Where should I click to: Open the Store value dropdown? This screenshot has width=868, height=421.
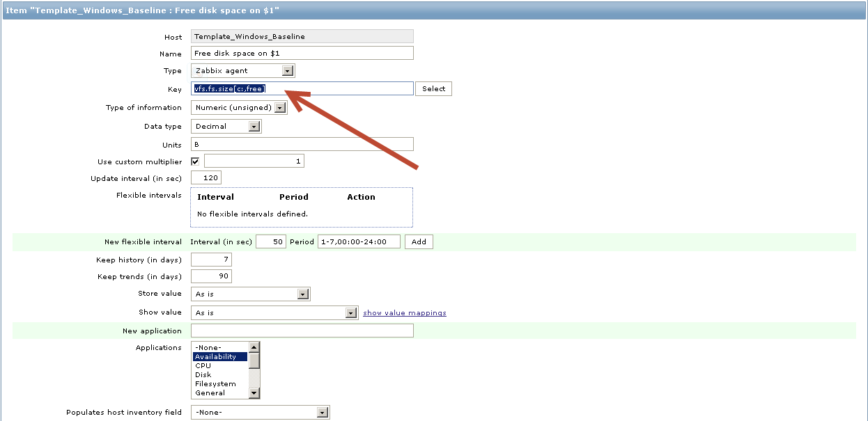coord(251,294)
